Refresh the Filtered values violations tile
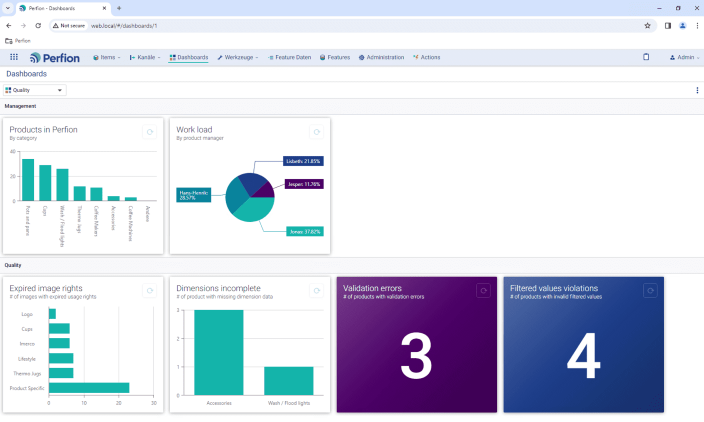The height and width of the screenshot is (422, 704). [x=650, y=291]
